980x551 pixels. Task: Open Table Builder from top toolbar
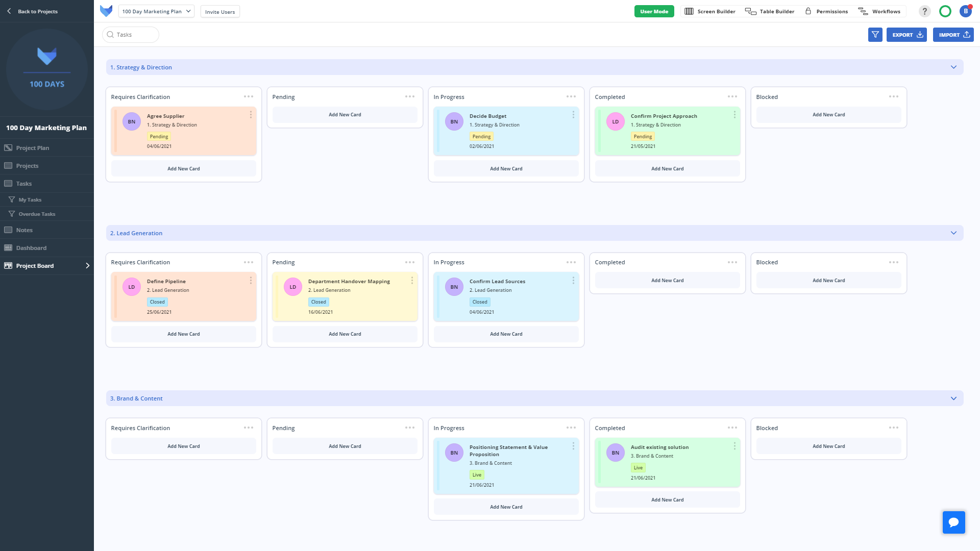770,11
